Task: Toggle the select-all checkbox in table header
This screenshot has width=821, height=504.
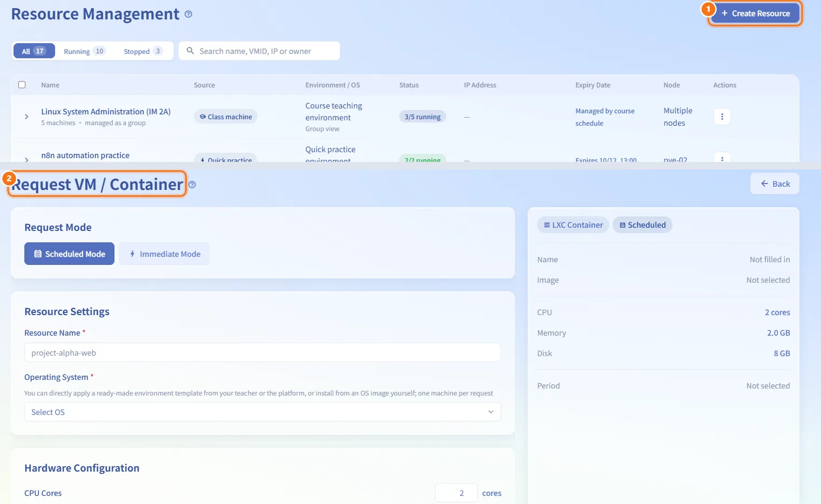Action: [x=22, y=85]
